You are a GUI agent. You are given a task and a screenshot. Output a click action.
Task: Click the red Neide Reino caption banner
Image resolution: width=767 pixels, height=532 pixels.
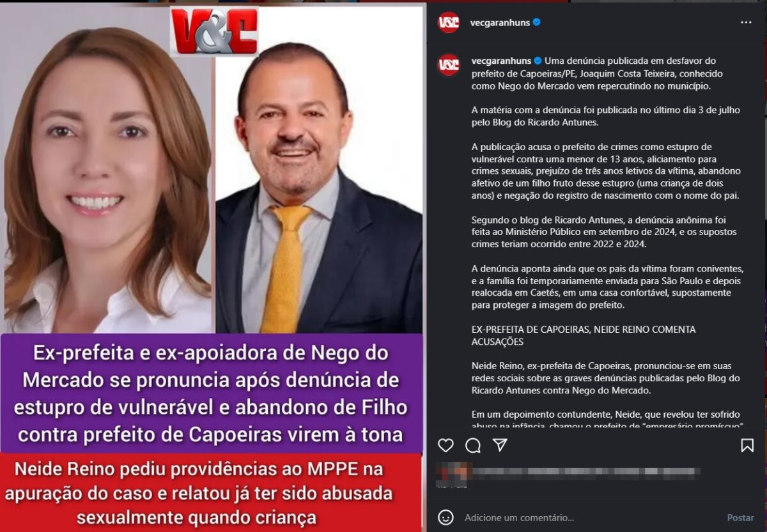click(x=212, y=492)
